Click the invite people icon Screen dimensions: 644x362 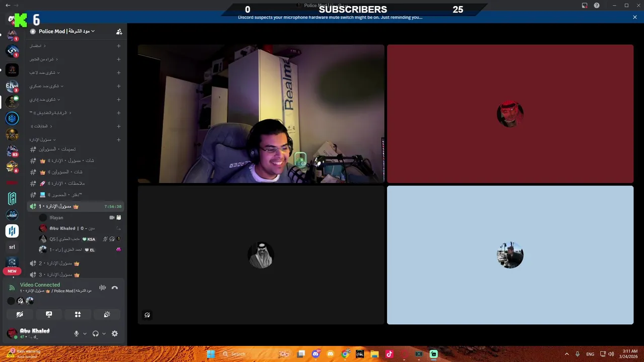click(119, 31)
